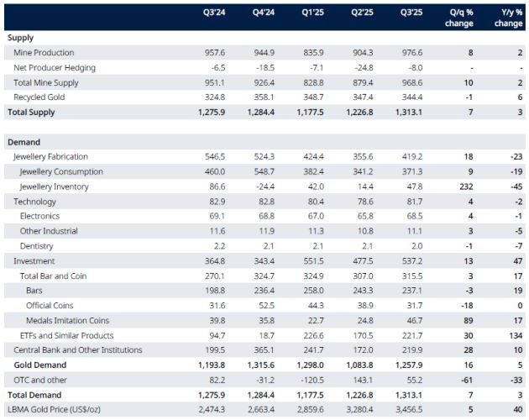Select the Jewellery Fabrication row label
The height and width of the screenshot is (420, 529).
coord(51,157)
